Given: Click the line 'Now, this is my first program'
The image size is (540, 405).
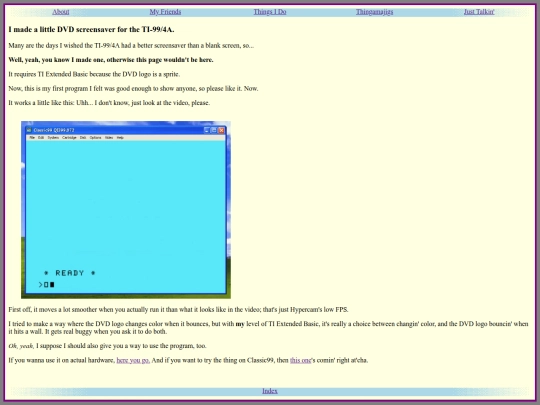Looking at the screenshot, I should pos(133,89).
